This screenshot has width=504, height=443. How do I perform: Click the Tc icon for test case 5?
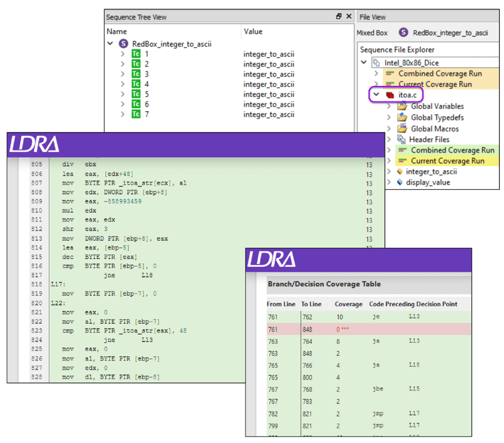[x=136, y=94]
